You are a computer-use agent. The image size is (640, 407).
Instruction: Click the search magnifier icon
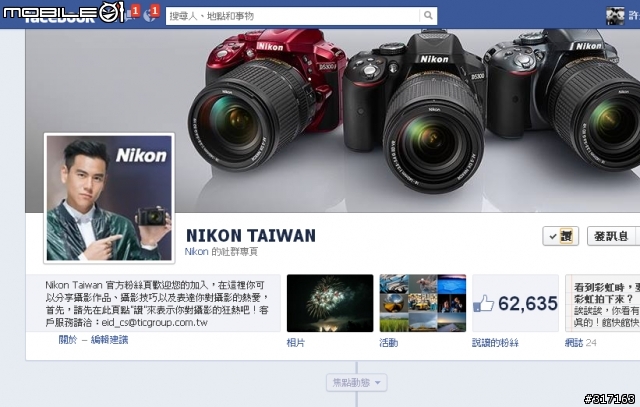(428, 16)
